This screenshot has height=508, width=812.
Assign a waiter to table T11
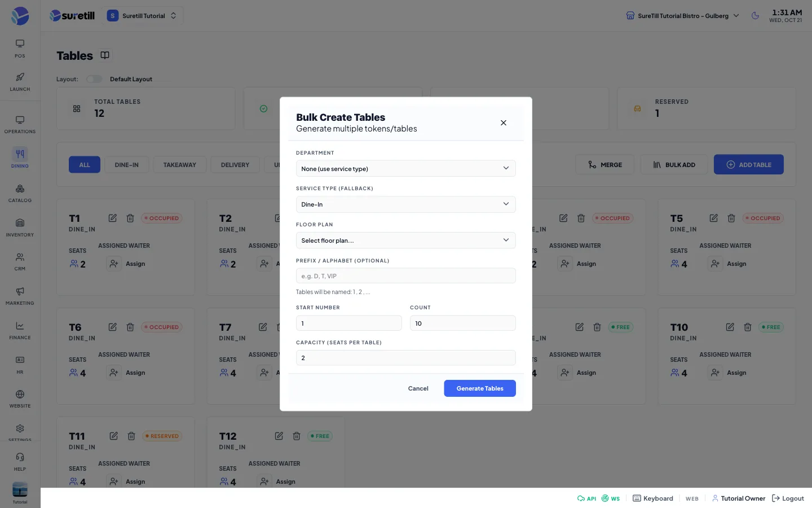pos(127,481)
